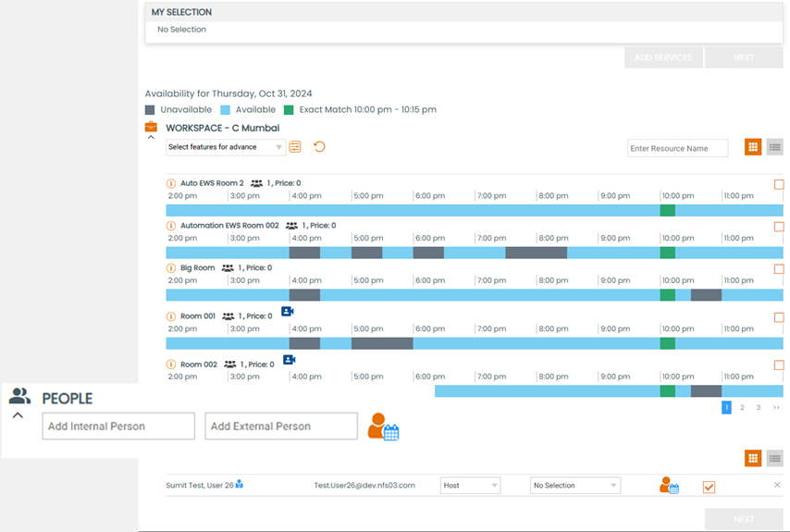Open person availability calendar icon beside Add External Person
Image resolution: width=790 pixels, height=532 pixels.
click(x=383, y=427)
